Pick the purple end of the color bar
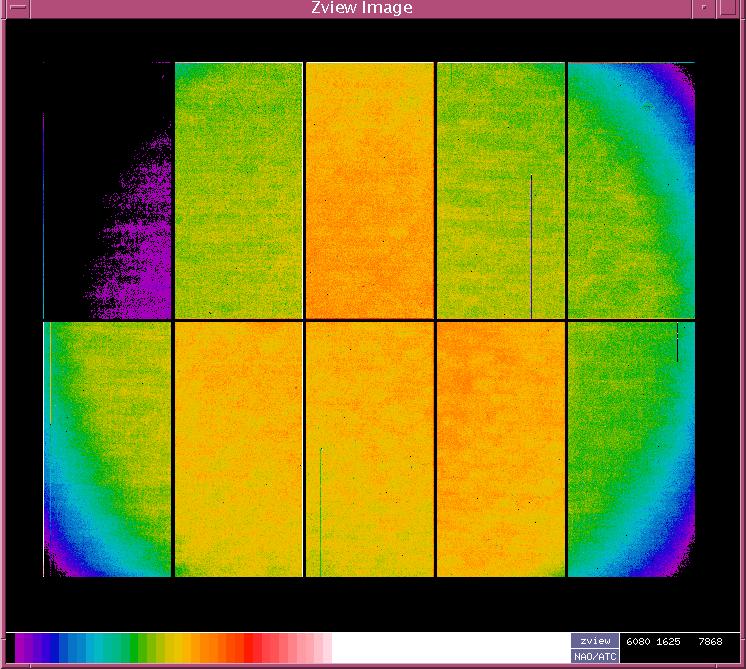This screenshot has height=669, width=746. coord(25,648)
